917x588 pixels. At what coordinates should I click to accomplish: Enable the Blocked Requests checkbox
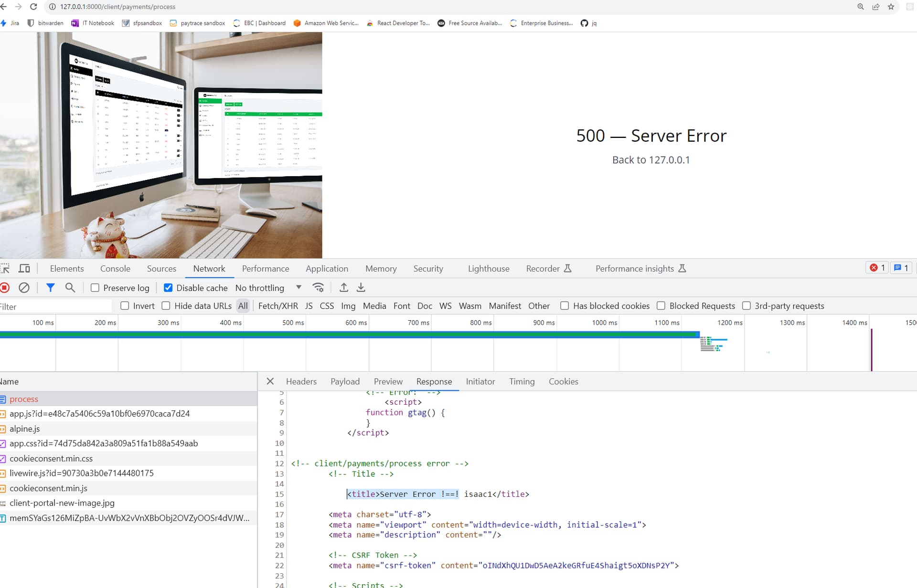tap(661, 306)
